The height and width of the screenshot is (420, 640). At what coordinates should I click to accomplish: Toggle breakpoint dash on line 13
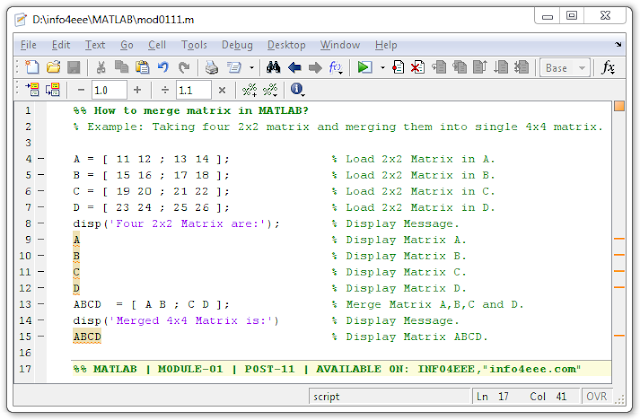(x=41, y=304)
